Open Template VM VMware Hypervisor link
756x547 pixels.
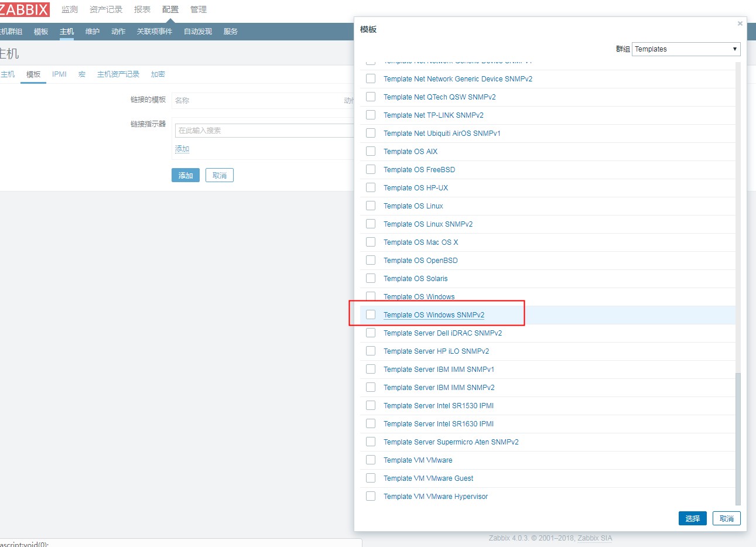click(x=436, y=497)
